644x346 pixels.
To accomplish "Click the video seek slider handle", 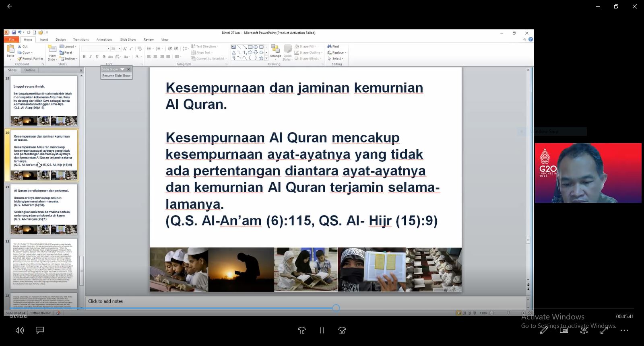I will point(336,308).
